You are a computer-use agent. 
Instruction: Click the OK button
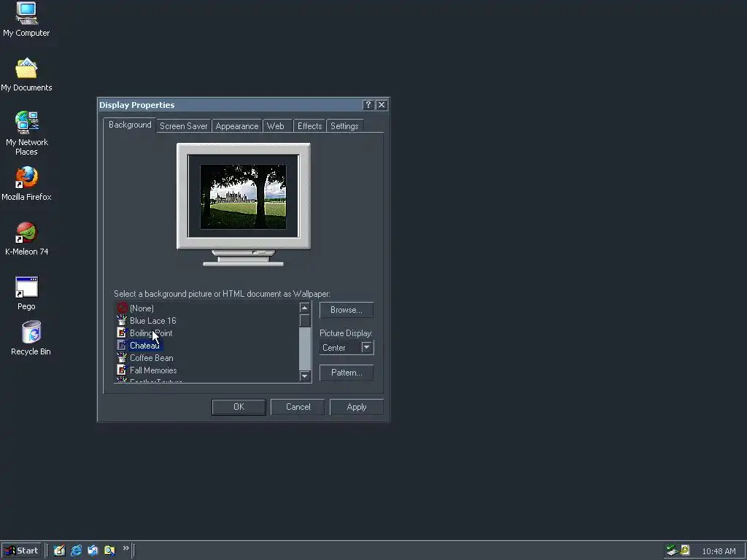(x=239, y=407)
